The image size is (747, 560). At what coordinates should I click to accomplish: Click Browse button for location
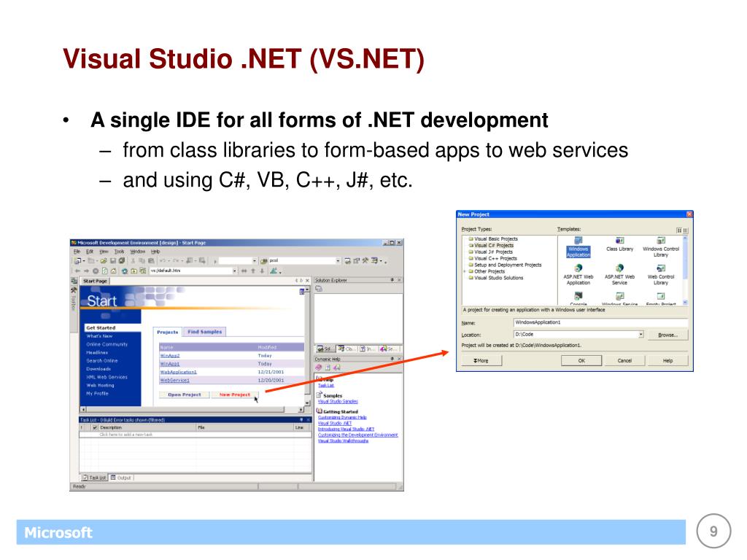point(667,335)
